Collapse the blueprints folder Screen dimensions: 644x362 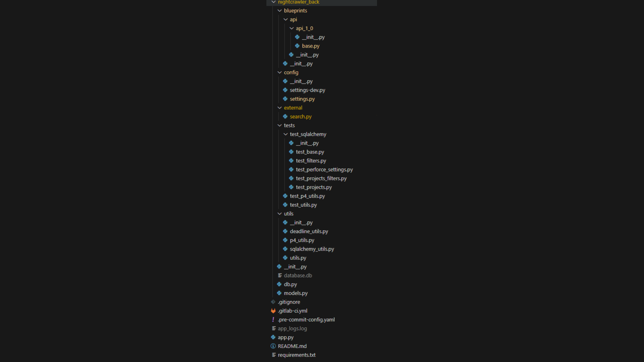279,10
